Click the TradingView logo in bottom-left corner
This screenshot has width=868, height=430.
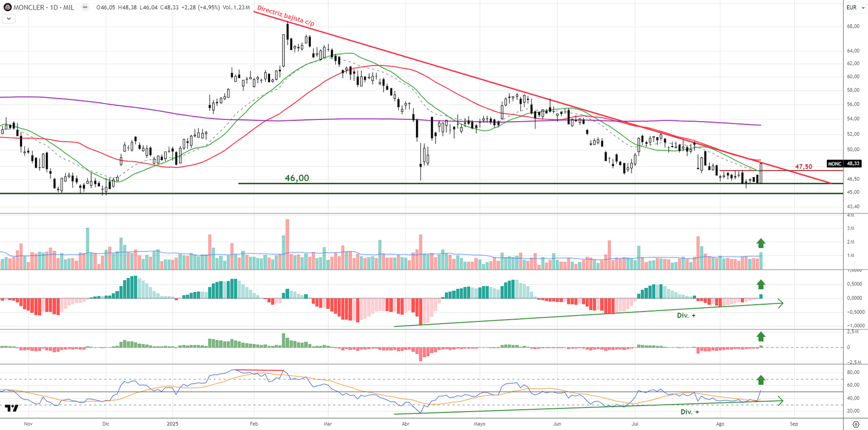pyautogui.click(x=11, y=408)
